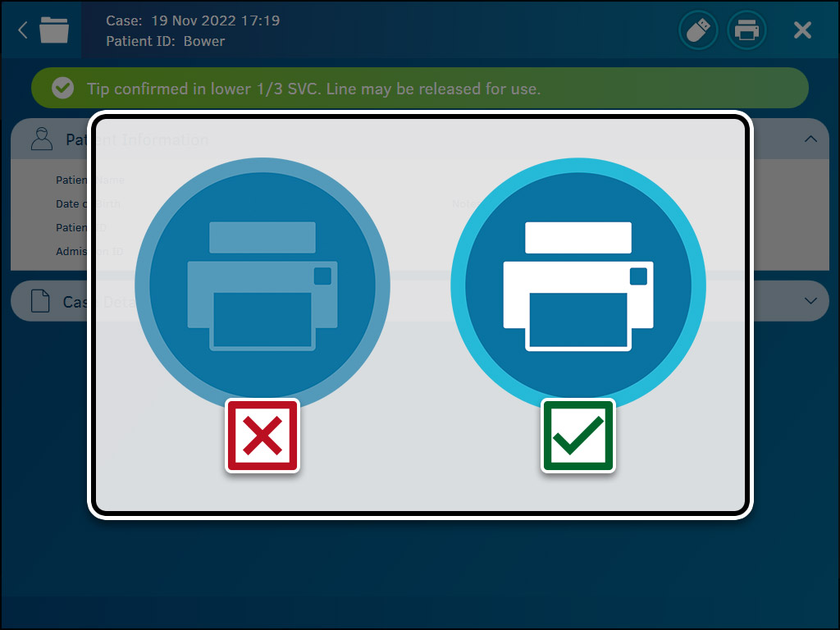Click the Patient Information header
Viewport: 840px width, 630px height.
click(x=135, y=139)
